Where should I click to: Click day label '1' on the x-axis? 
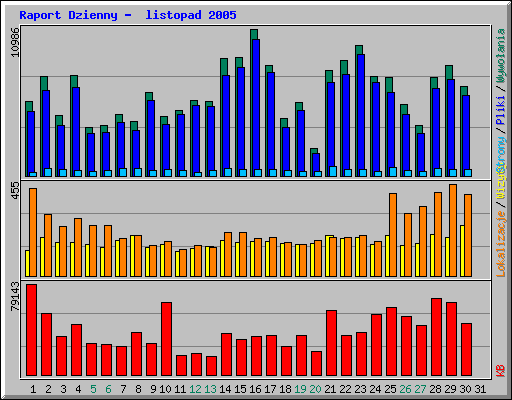tap(33, 389)
